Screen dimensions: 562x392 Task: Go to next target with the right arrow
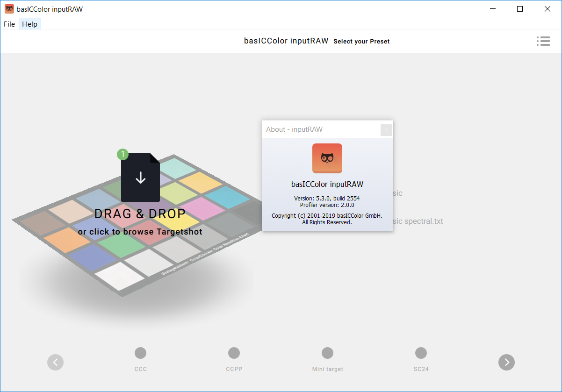(x=506, y=362)
